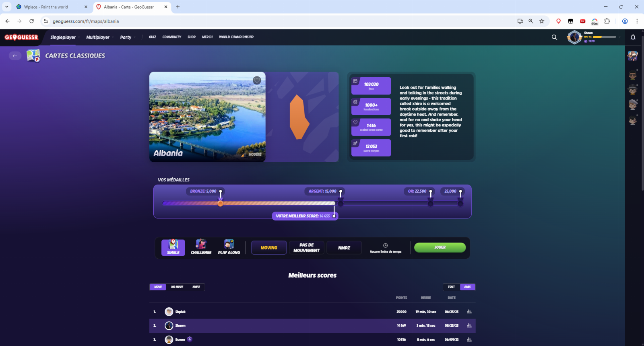The height and width of the screenshot is (346, 644).
Task: Click the GeoGuessr logo
Action: (x=21, y=37)
